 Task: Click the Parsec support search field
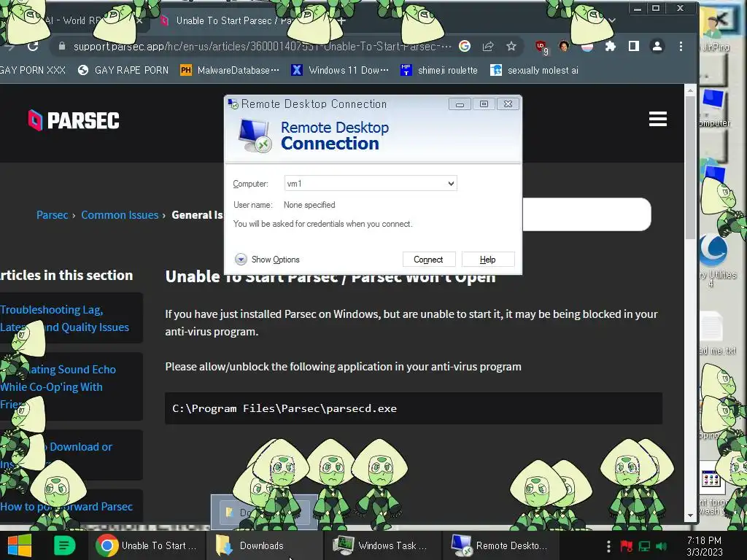587,214
